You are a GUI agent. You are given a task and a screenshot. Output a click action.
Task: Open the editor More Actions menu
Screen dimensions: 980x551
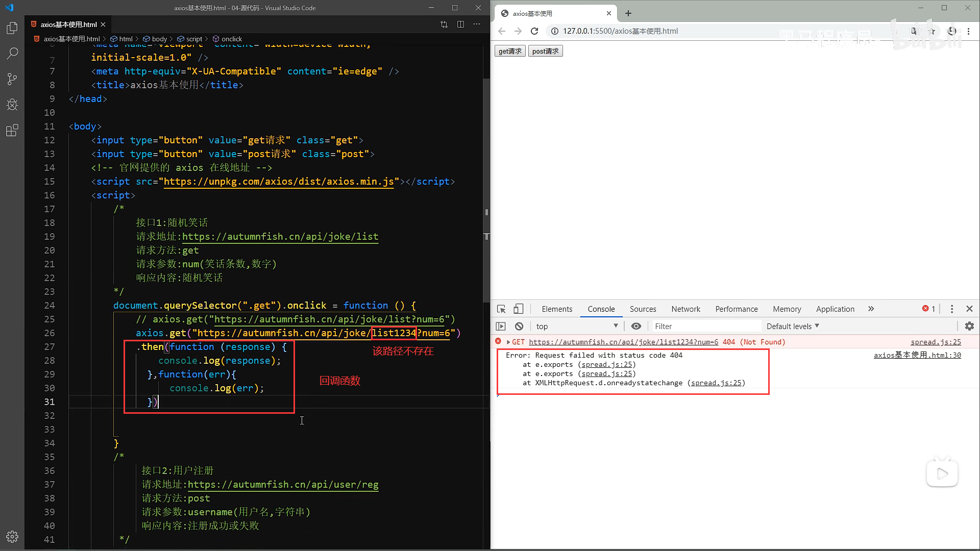click(x=477, y=24)
